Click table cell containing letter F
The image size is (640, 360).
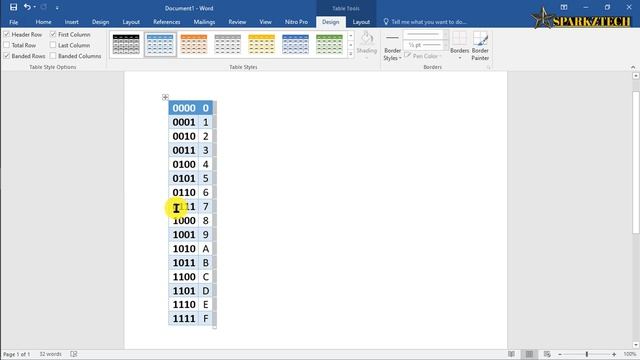[x=205, y=318]
